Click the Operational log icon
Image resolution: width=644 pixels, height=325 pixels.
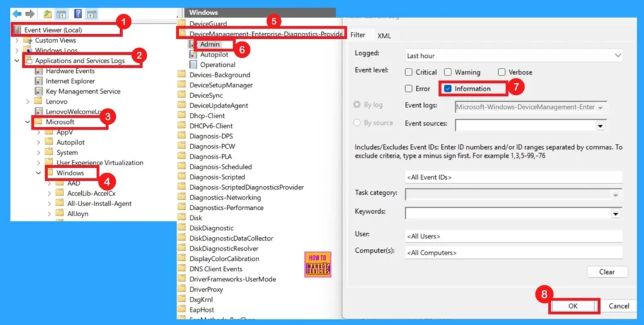click(192, 64)
